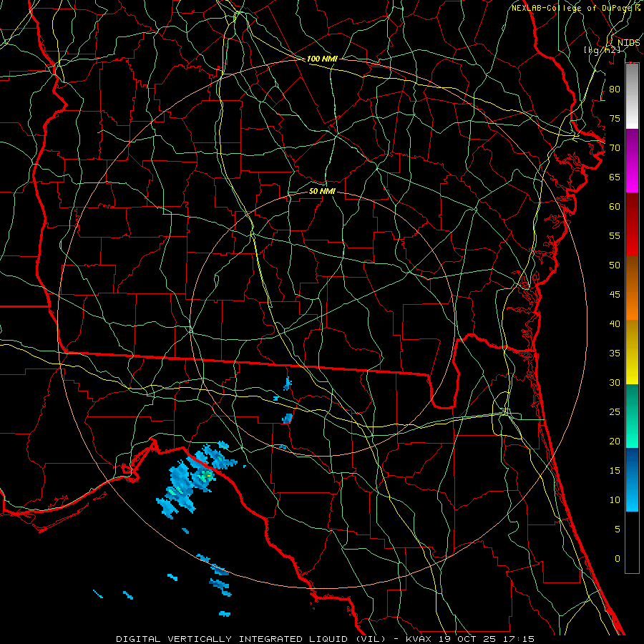
Task: Click the legend value 10
Action: (615, 500)
